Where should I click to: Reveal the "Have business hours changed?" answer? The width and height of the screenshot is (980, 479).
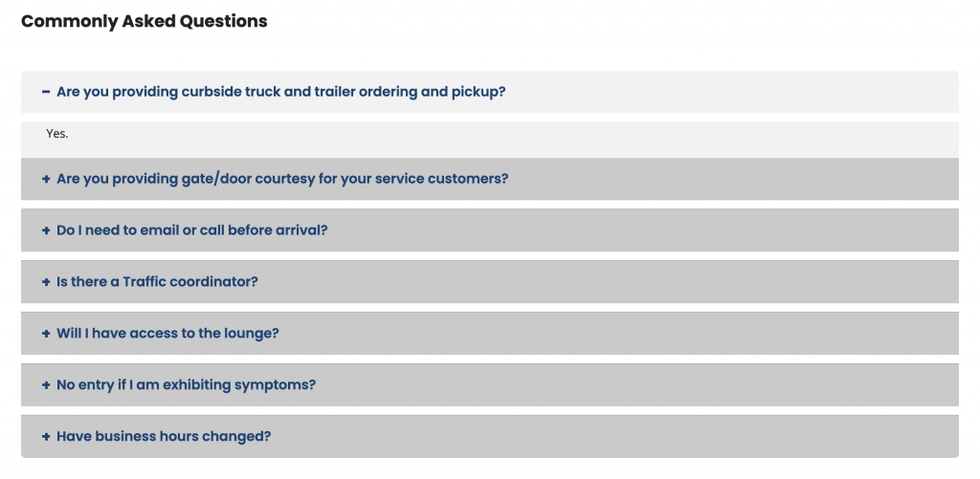tap(164, 437)
